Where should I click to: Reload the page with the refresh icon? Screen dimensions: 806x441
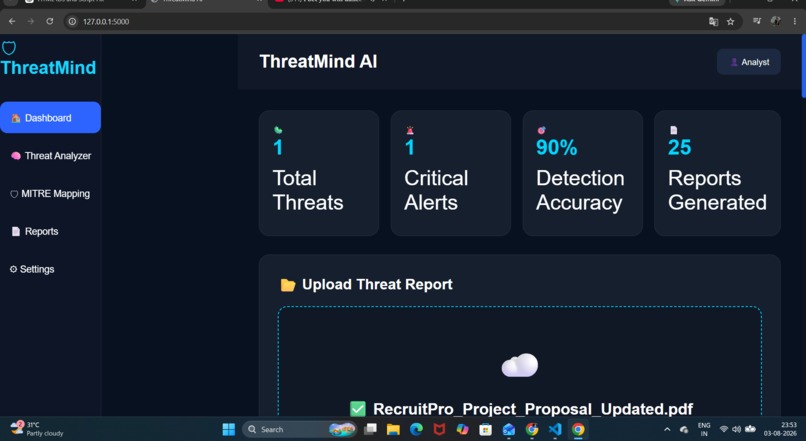tap(50, 22)
